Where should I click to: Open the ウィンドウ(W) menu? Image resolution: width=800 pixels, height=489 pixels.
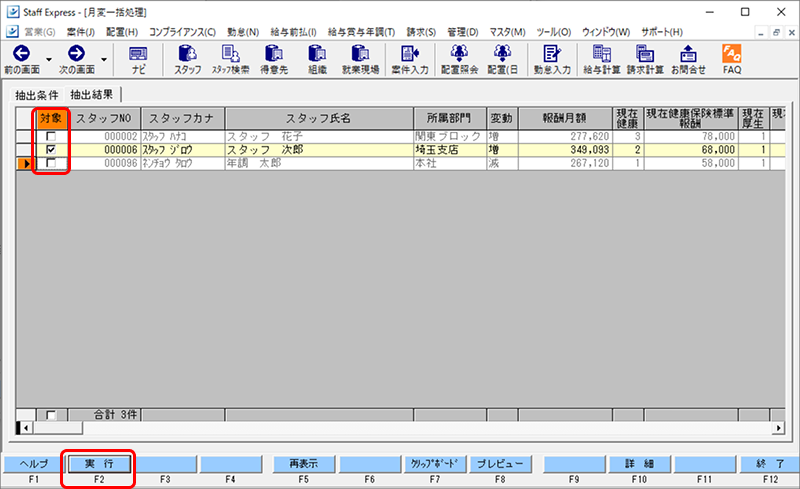pyautogui.click(x=606, y=32)
